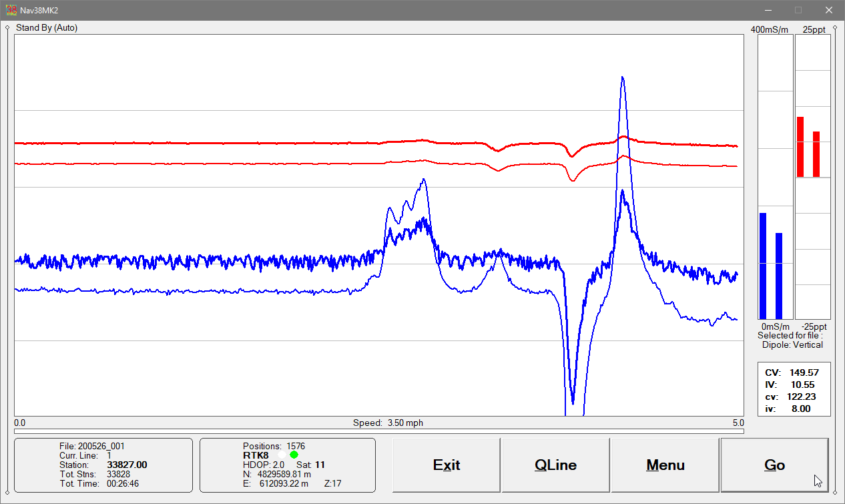This screenshot has width=845, height=504.
Task: Click the taller red inphase bar
Action: coord(800,147)
